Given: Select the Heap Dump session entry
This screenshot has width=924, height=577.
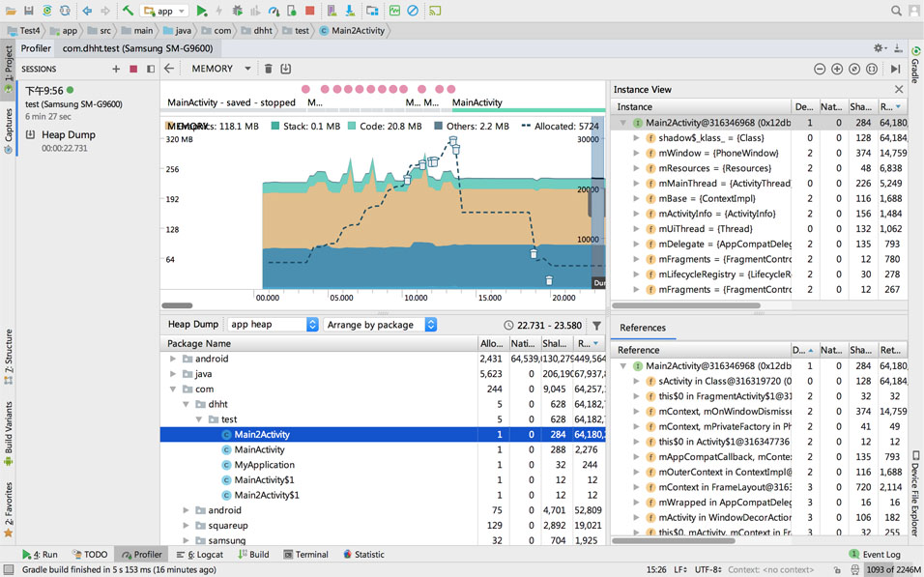Looking at the screenshot, I should click(x=68, y=135).
